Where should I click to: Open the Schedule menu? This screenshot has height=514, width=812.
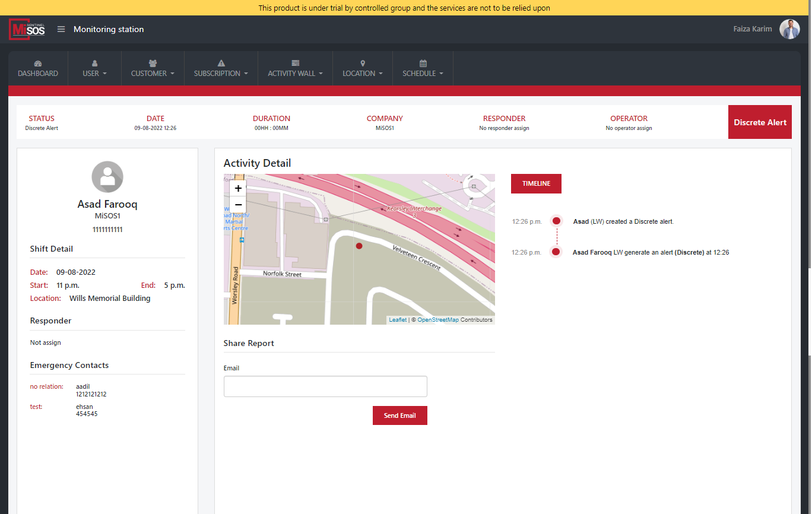[423, 74]
